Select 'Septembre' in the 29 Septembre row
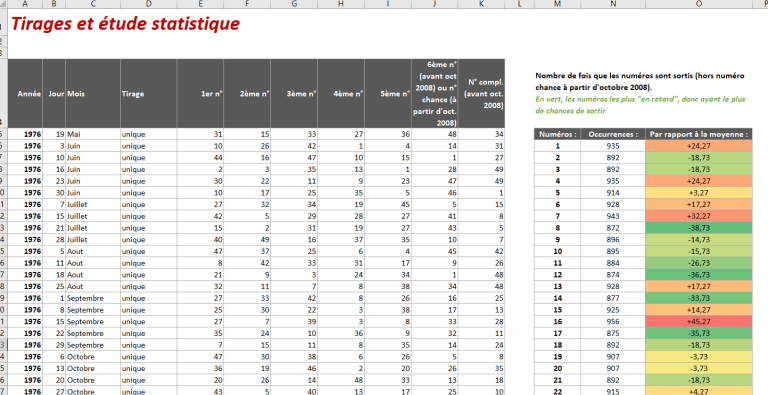The width and height of the screenshot is (768, 395). pos(93,345)
